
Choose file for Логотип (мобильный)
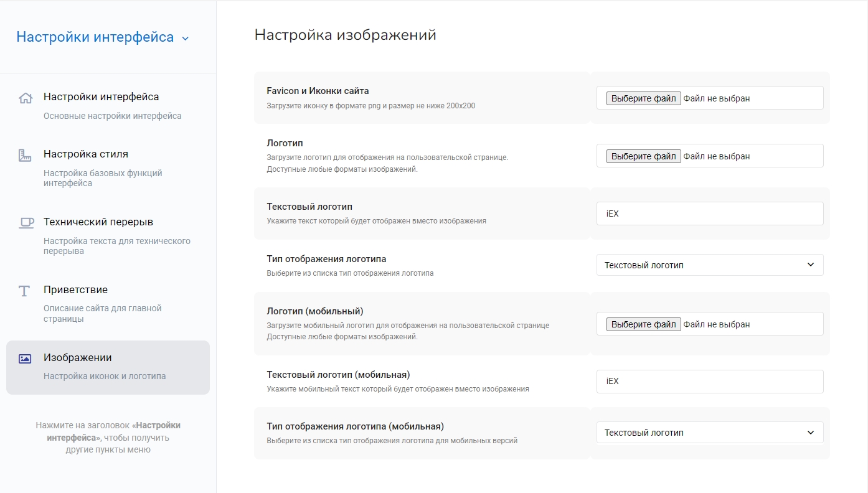(643, 324)
